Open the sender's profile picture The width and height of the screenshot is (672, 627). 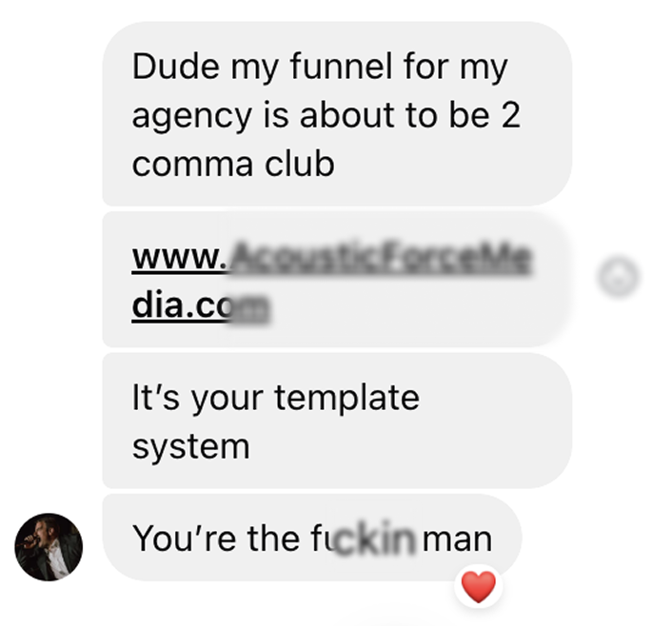click(49, 547)
